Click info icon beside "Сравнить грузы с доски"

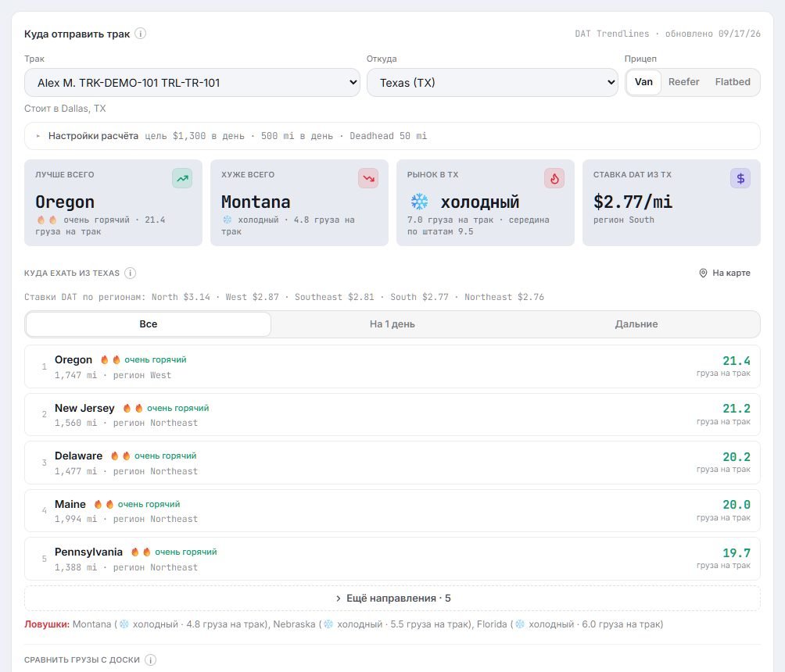(150, 659)
